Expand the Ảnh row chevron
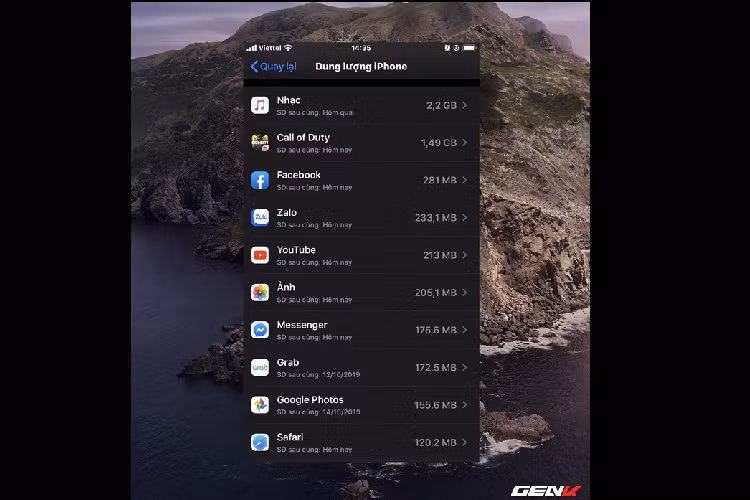 (x=464, y=292)
